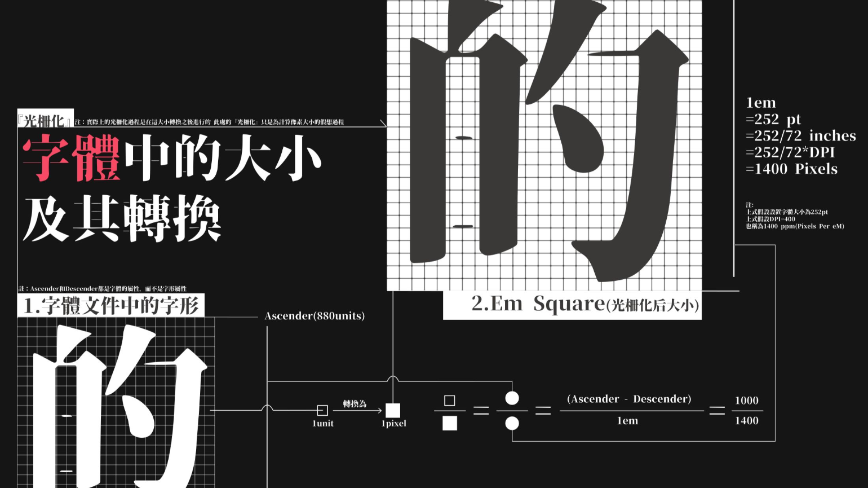The width and height of the screenshot is (868, 488).
Task: Click the 字體中的大小 title text
Action: pos(172,160)
